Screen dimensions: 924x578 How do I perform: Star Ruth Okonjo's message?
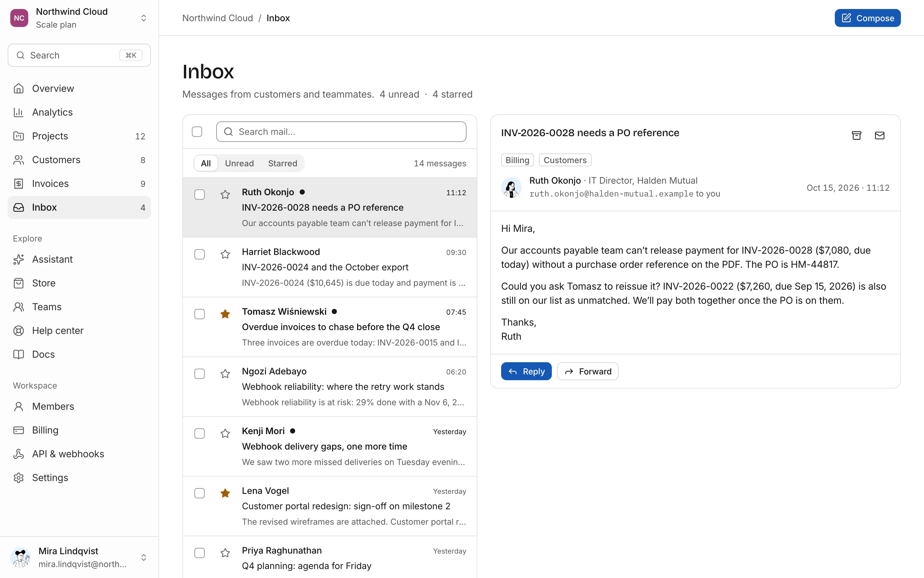[x=225, y=195]
